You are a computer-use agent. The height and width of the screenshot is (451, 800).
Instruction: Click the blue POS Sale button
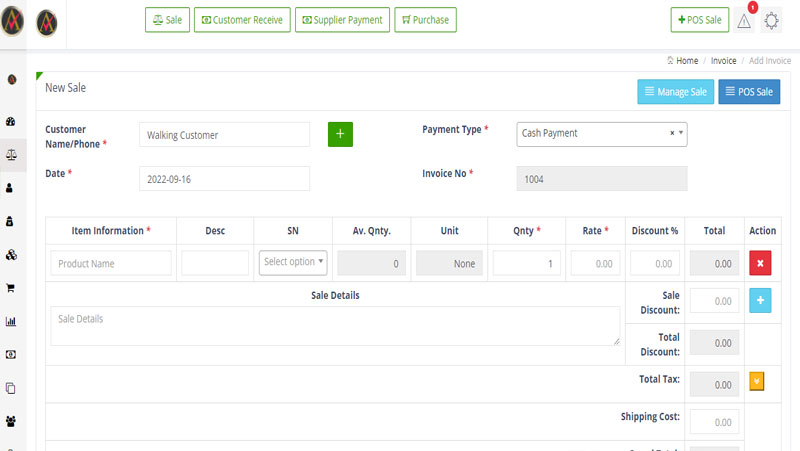click(x=748, y=92)
